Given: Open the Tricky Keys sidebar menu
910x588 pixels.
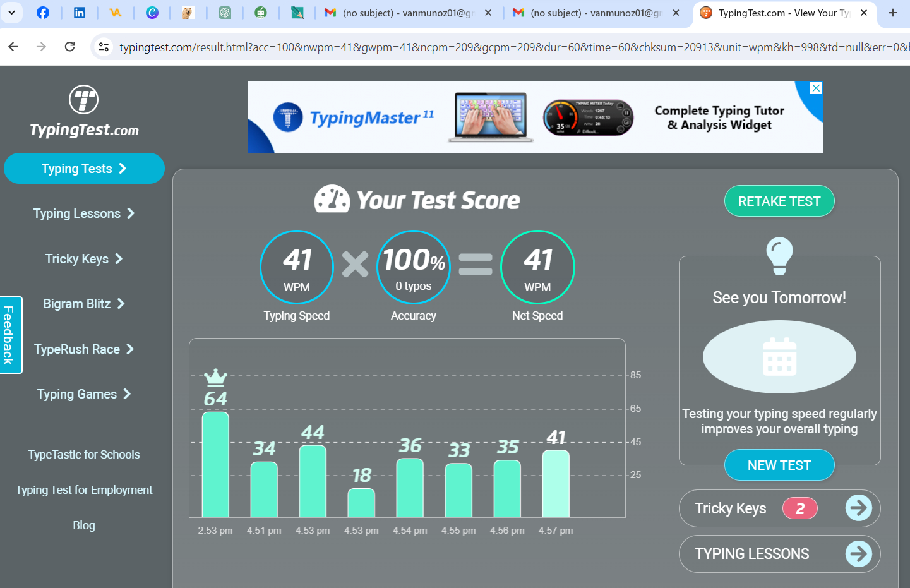Looking at the screenshot, I should pyautogui.click(x=84, y=259).
